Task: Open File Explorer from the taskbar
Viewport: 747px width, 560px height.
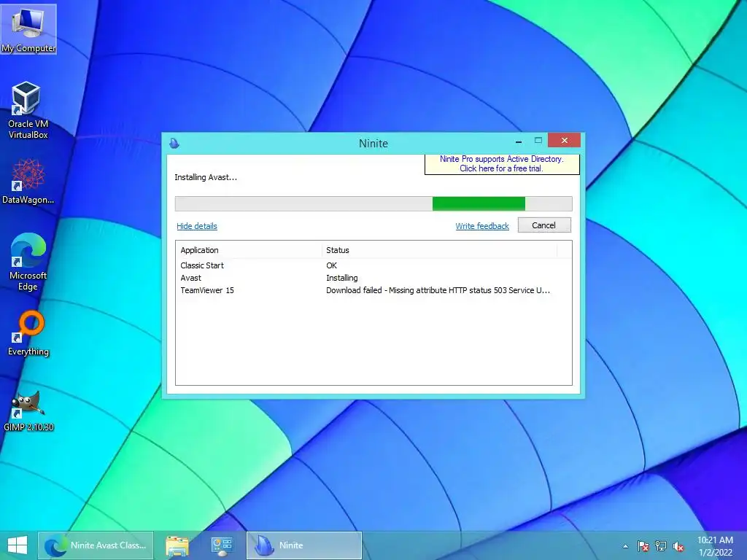Action: click(x=177, y=545)
